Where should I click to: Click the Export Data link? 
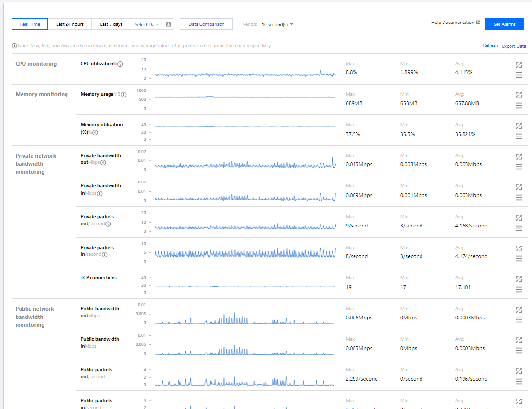(x=514, y=46)
